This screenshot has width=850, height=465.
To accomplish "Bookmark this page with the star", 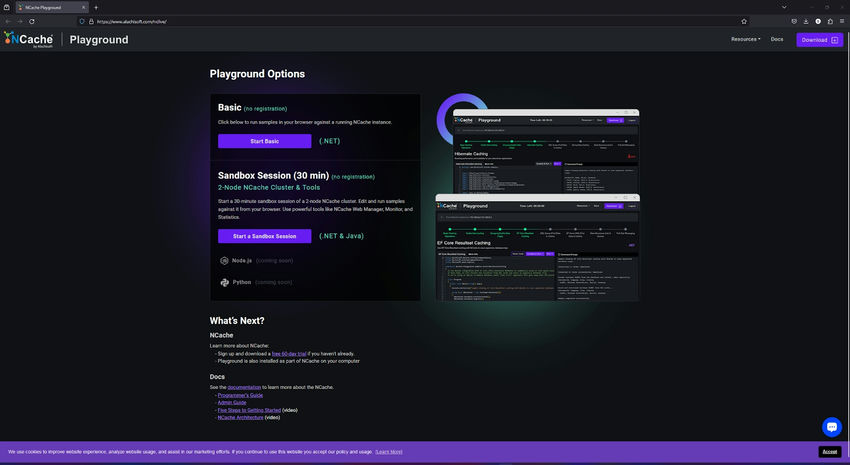I will point(744,21).
